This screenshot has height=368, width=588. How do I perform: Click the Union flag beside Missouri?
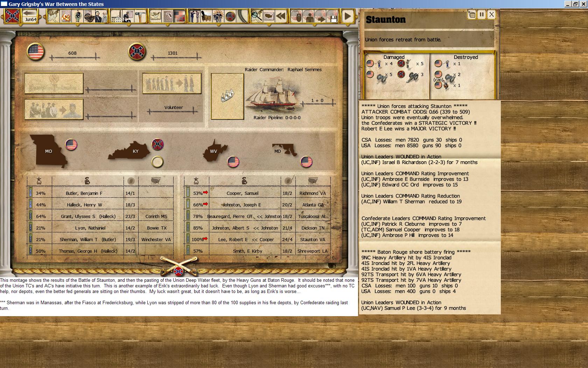(x=71, y=144)
